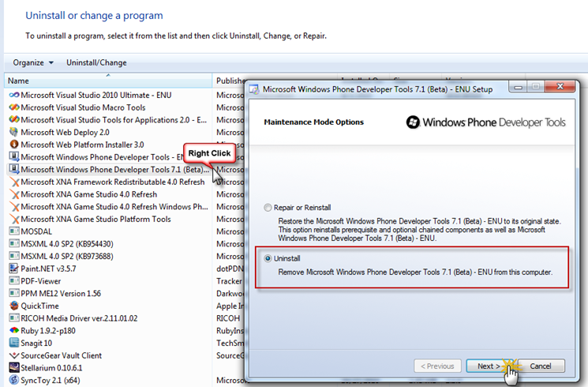
Task: Click the Paint.NET v3.5.7 icon
Action: 14,269
